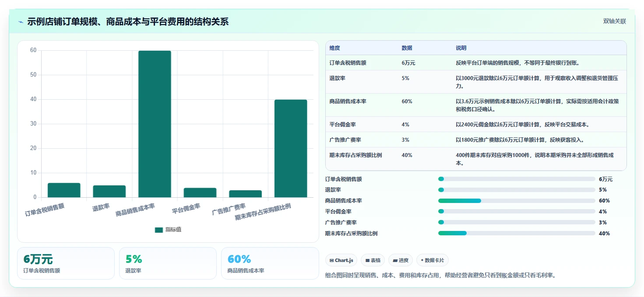Click the icon inside Chart.js chip
The image size is (644, 297).
[332, 260]
